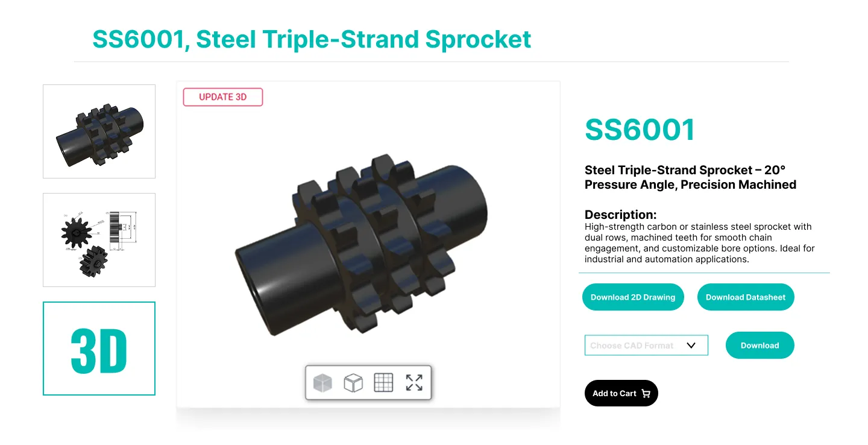
Task: Click the Add to Cart label
Action: (614, 394)
